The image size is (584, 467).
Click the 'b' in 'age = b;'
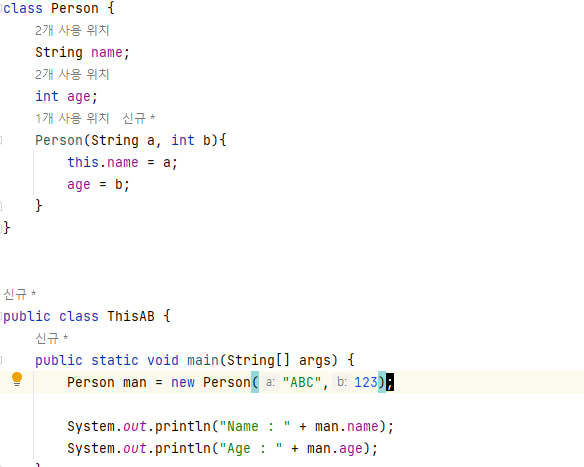point(118,184)
